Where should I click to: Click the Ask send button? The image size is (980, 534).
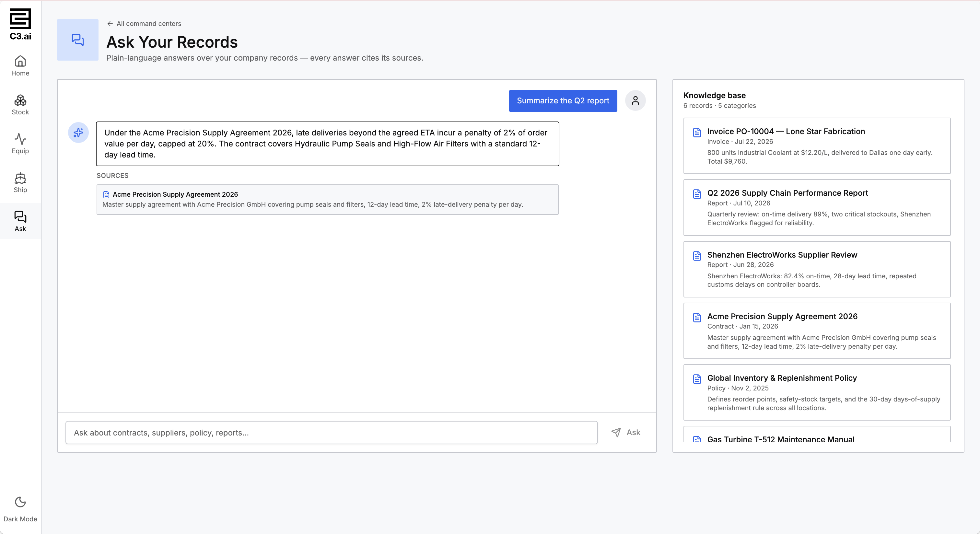[626, 433]
